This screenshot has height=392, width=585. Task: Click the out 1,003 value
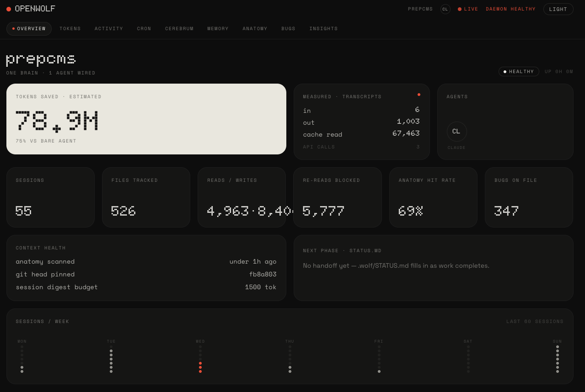pos(408,122)
